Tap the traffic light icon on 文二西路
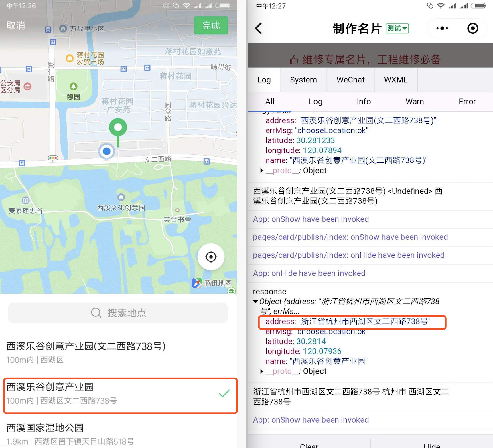Viewport: 493px width, 448px height. click(x=53, y=158)
